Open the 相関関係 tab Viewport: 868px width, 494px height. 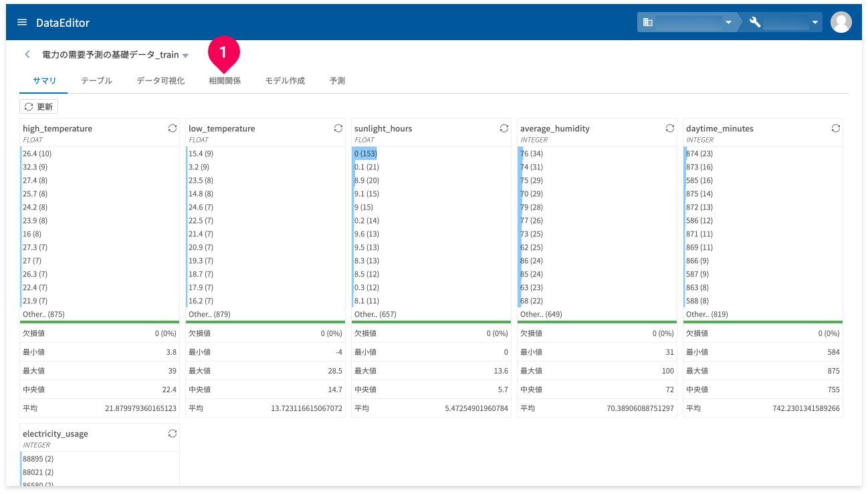tap(225, 81)
